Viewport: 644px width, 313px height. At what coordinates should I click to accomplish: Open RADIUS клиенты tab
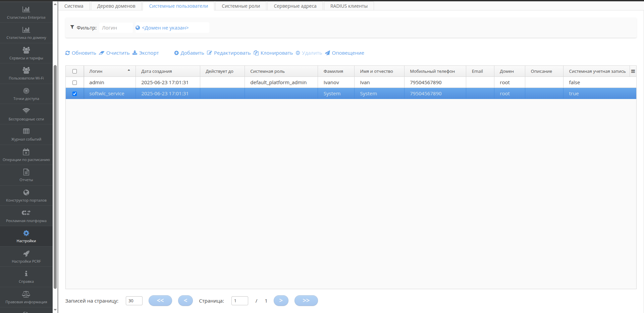[x=349, y=6]
